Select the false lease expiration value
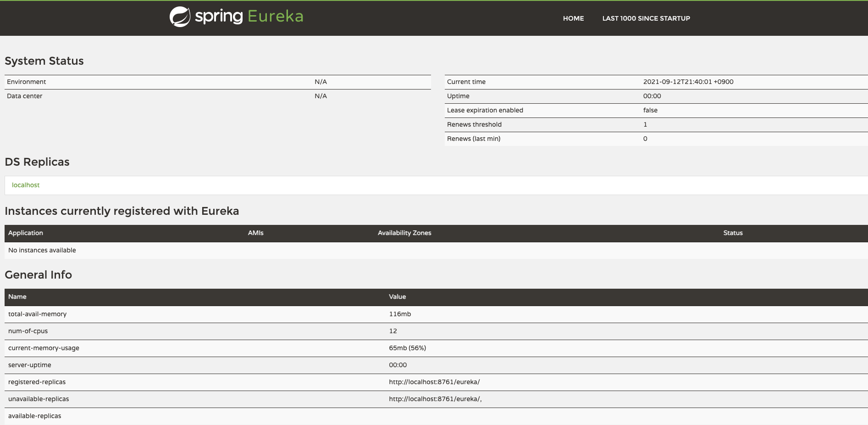 click(x=650, y=110)
